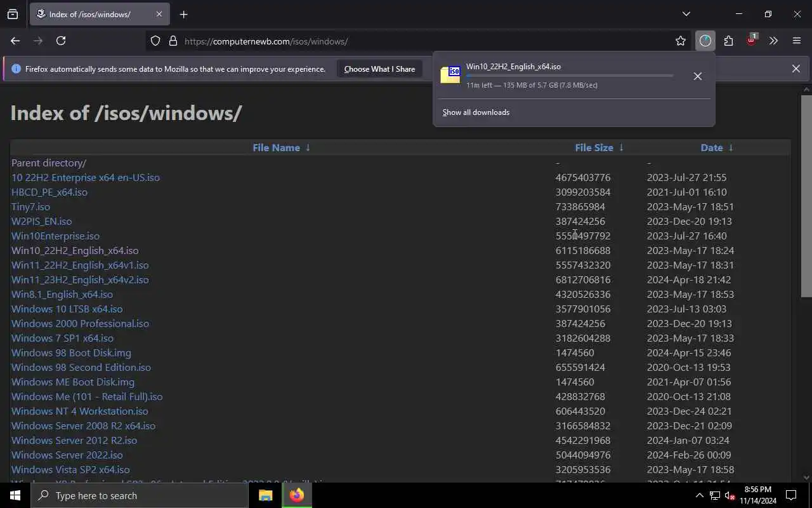812x508 pixels.
Task: Dismiss the Firefox data notification bar
Action: click(796, 69)
